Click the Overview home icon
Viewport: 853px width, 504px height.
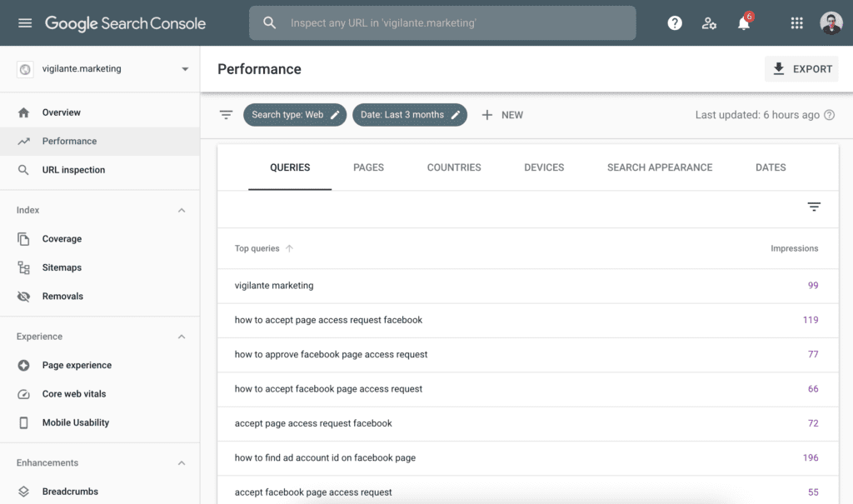coord(23,112)
